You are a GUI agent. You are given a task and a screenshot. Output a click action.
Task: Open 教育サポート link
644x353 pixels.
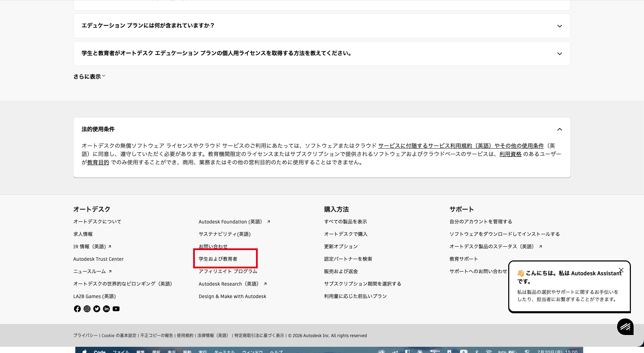coord(464,259)
